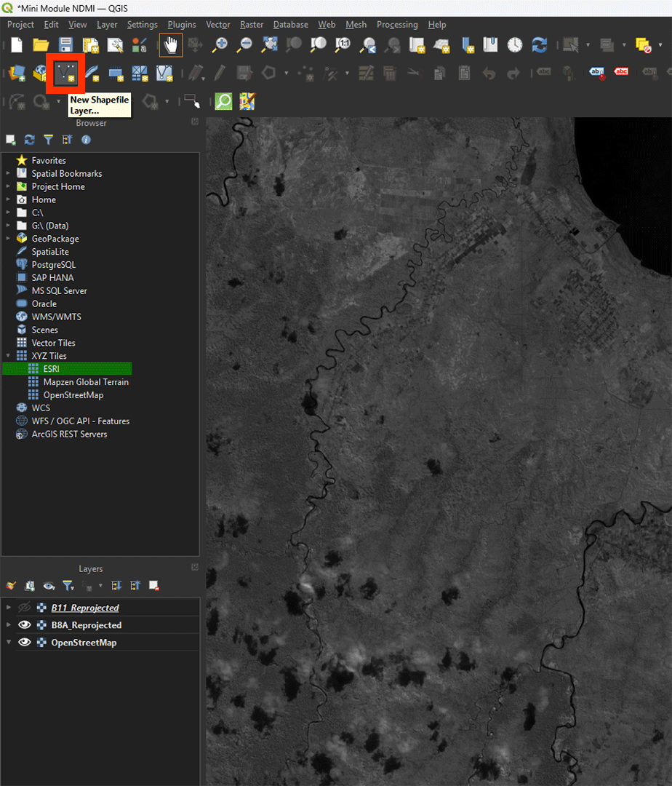This screenshot has width=672, height=786.
Task: Expand the B11_Reprojected layer entry
Action: 8,608
